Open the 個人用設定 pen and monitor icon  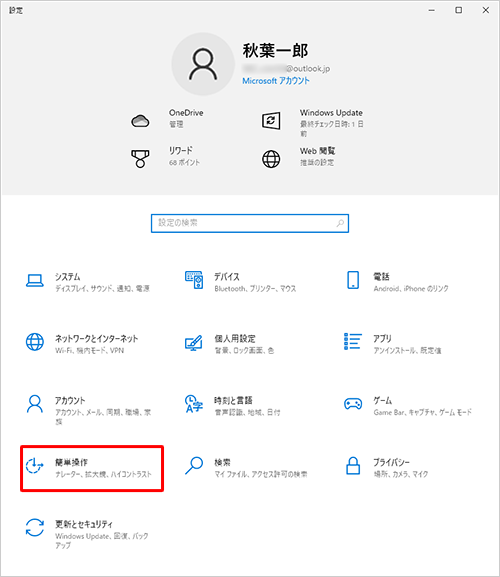(x=194, y=343)
